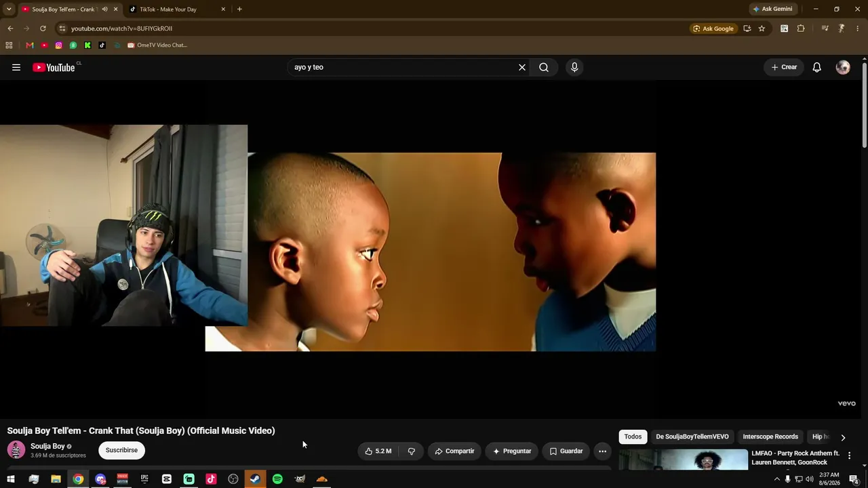The image size is (868, 488).
Task: Open Spotify from the taskbar
Action: pyautogui.click(x=277, y=479)
